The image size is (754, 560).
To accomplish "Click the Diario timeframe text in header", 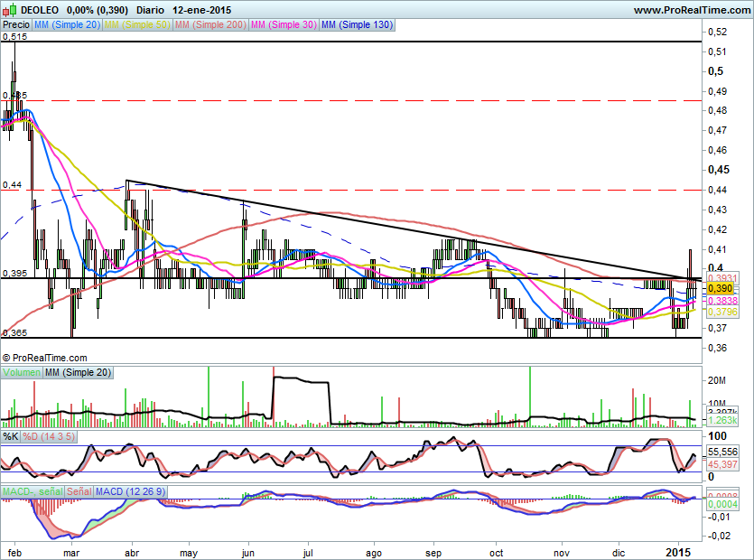I will click(x=150, y=10).
